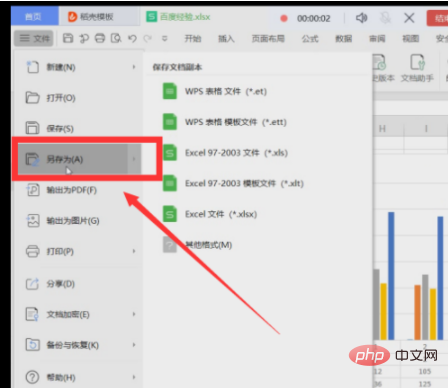448x388 pixels.
Task: Click the undo arrow icon
Action: tap(132, 39)
